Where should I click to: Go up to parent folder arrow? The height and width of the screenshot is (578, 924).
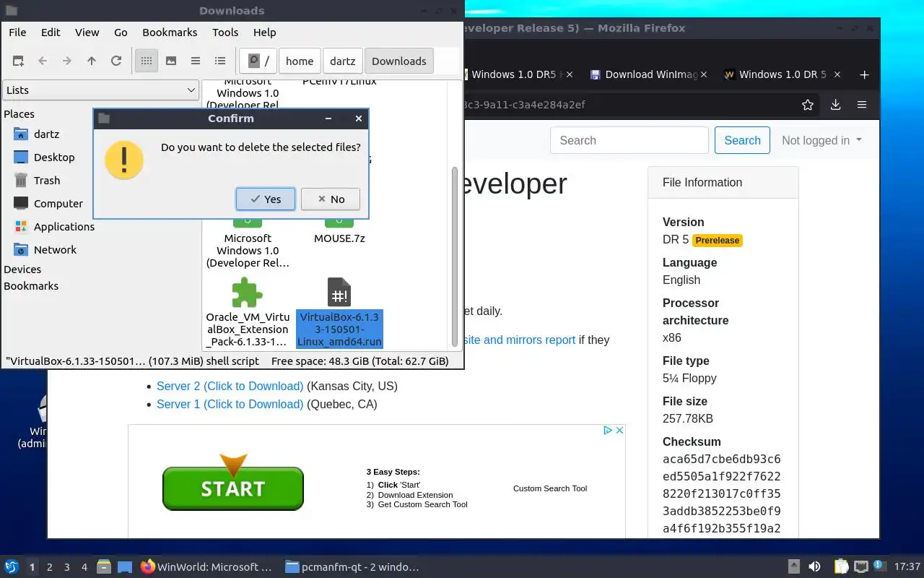[92, 61]
